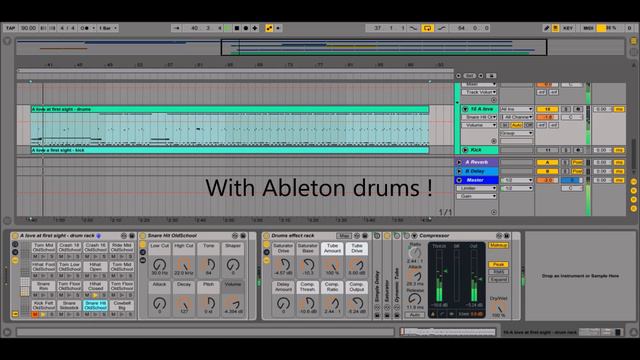This screenshot has width=640, height=360.
Task: Toggle the Snare Hit OldSchool device activator
Action: [142, 236]
